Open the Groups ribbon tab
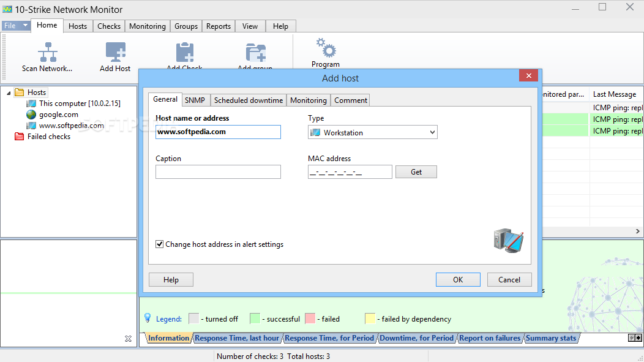644x362 pixels. (x=186, y=26)
